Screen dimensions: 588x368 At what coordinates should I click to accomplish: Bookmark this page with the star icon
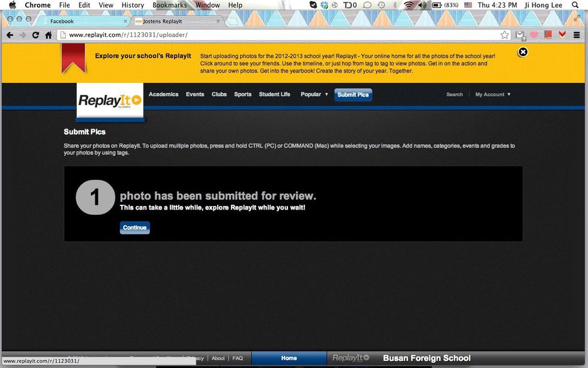coord(505,35)
